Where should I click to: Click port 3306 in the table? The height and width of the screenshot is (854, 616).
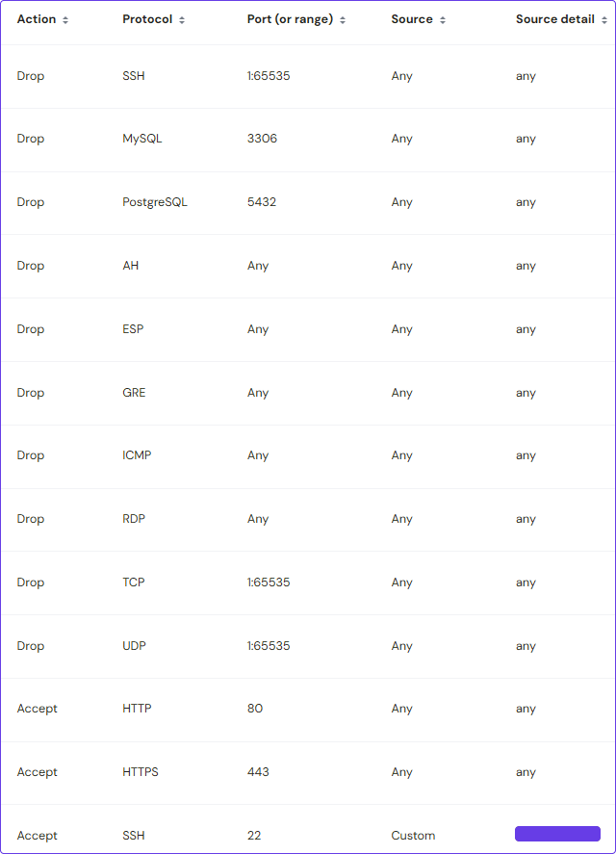click(x=262, y=139)
